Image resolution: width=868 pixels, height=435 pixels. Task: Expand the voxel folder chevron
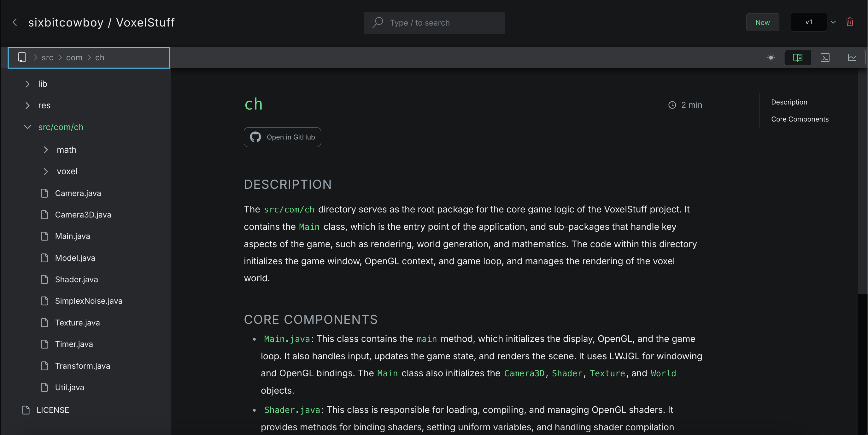coord(46,172)
